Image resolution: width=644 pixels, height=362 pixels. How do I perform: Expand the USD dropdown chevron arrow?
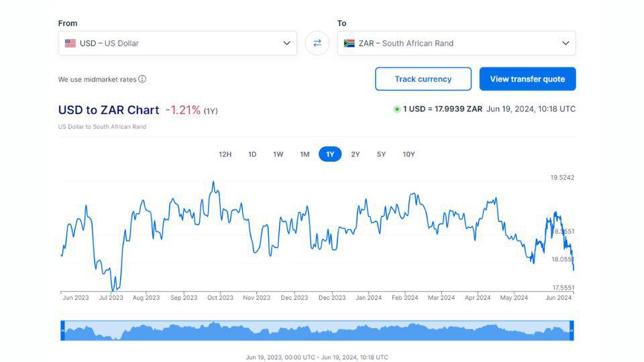pos(286,43)
